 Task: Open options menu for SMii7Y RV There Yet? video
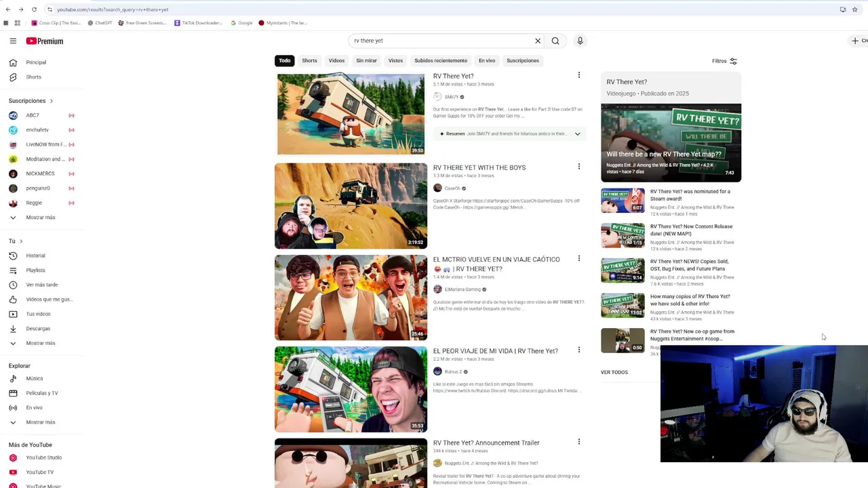[579, 75]
